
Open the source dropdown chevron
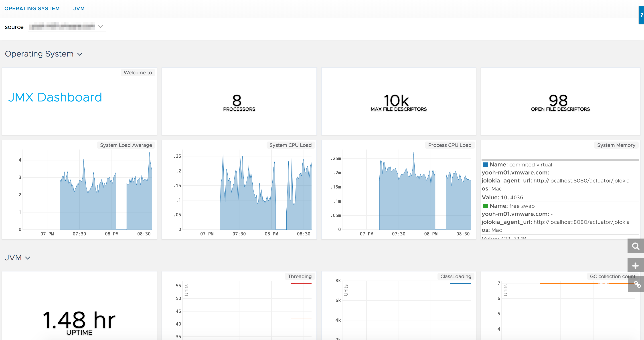101,26
